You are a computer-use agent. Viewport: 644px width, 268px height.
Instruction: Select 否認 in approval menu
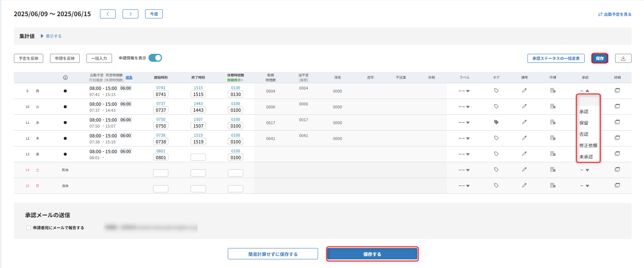[x=588, y=134]
